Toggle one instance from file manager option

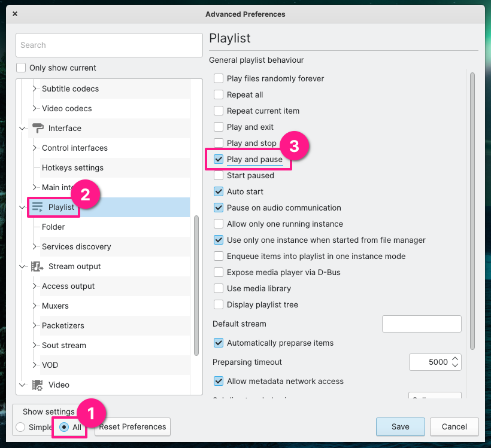(x=219, y=240)
